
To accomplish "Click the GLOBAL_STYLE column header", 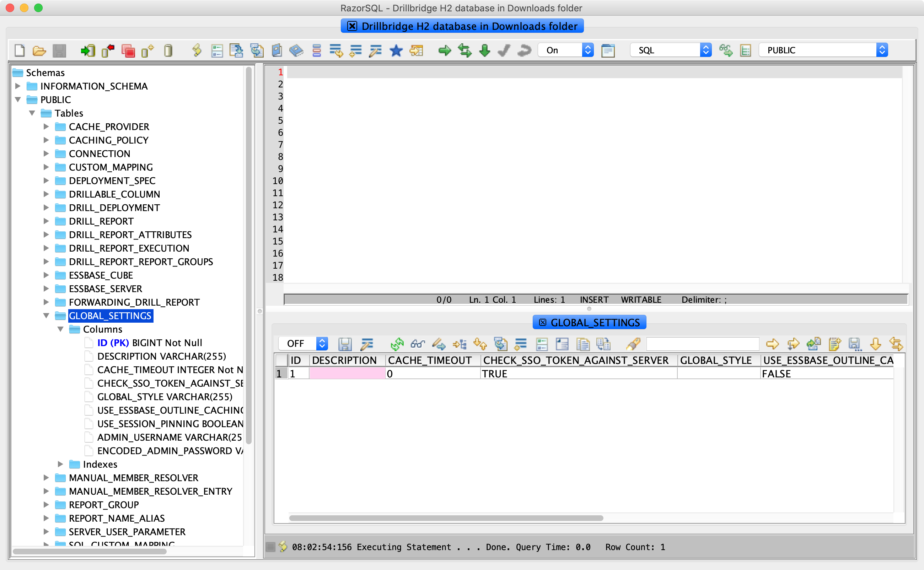I will 718,360.
